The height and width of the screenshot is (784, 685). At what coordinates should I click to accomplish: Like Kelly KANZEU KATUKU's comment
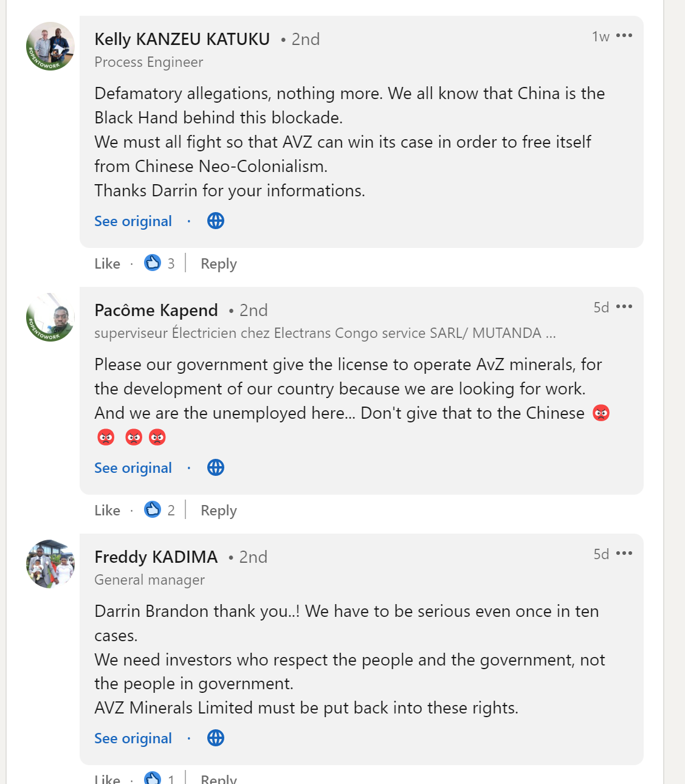(107, 264)
